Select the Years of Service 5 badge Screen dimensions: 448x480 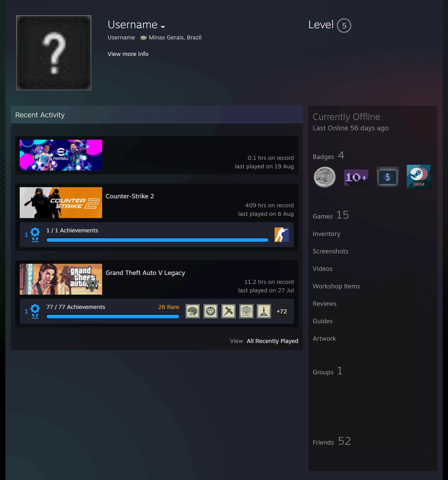click(x=387, y=177)
